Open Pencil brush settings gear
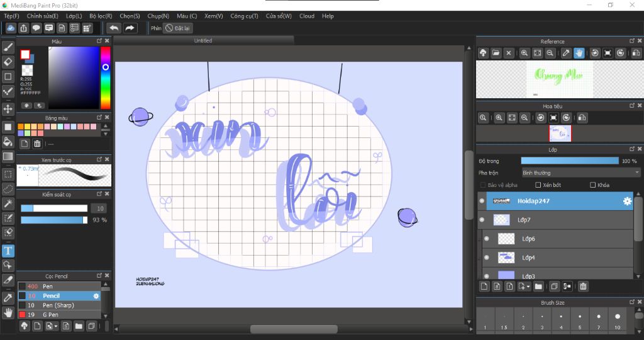 coord(96,296)
